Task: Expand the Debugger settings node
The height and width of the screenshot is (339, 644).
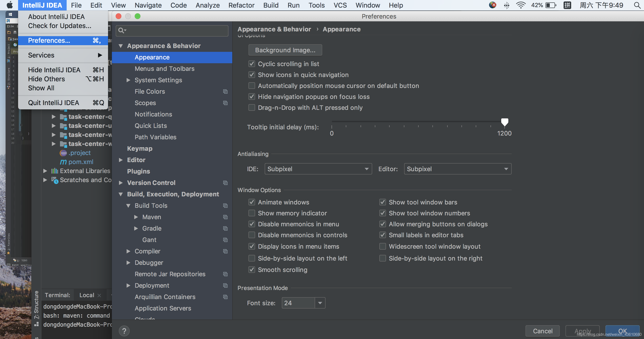Action: pos(128,262)
